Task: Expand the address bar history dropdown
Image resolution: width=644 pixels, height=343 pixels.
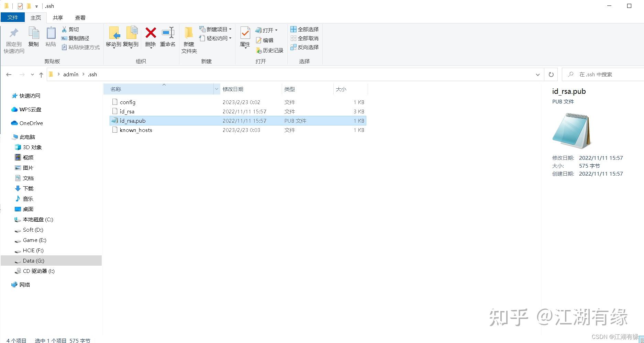Action: pos(537,75)
